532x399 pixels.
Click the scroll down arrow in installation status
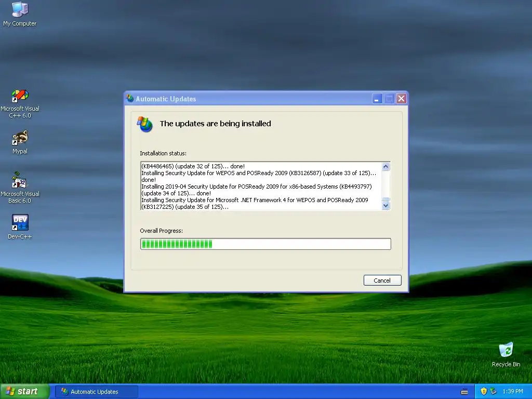[x=386, y=206]
